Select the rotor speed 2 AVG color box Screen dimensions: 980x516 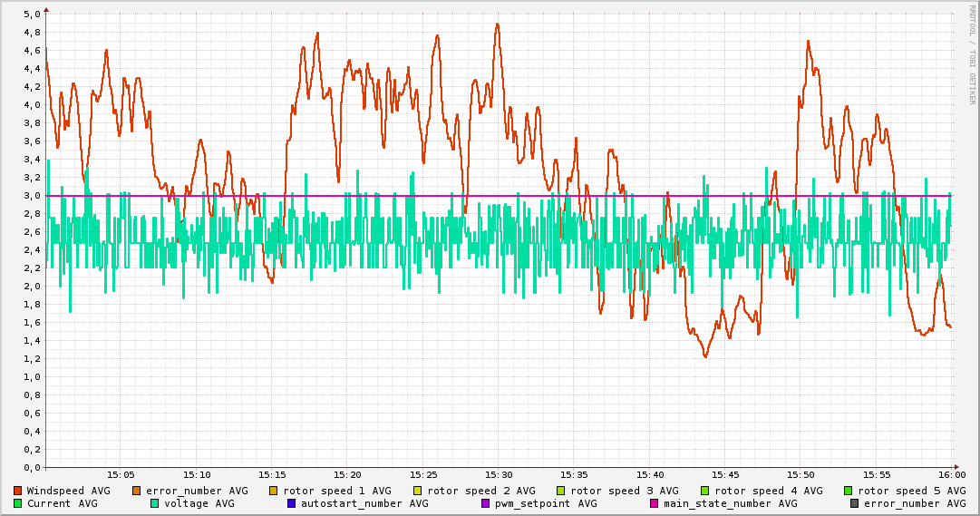[418, 491]
